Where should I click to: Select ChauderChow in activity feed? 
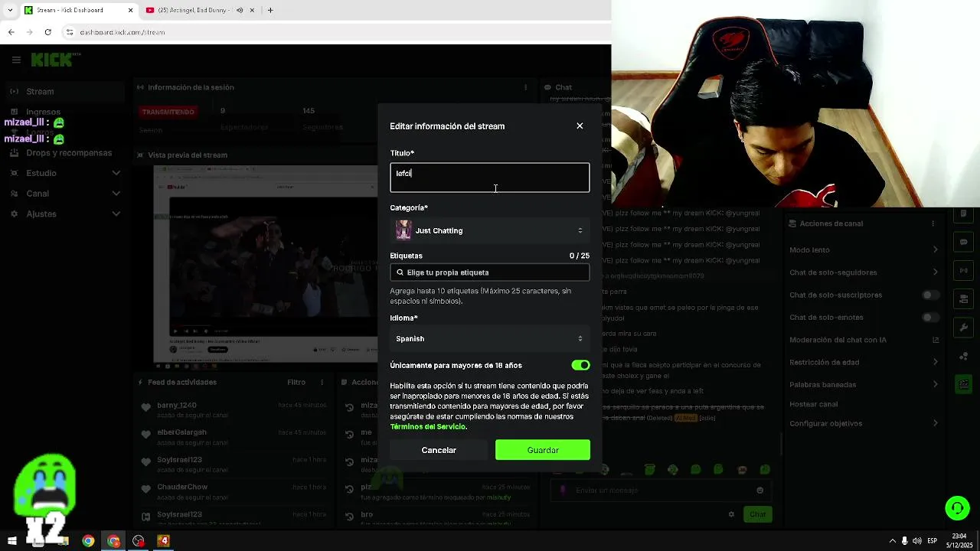[x=182, y=487]
